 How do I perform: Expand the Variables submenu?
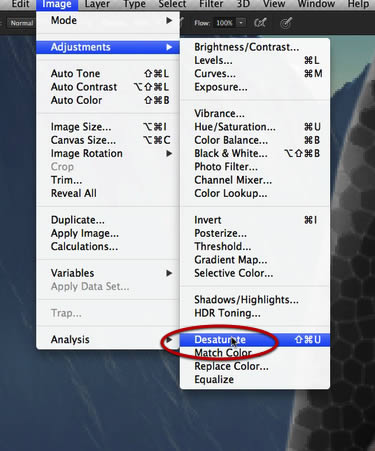click(x=108, y=273)
